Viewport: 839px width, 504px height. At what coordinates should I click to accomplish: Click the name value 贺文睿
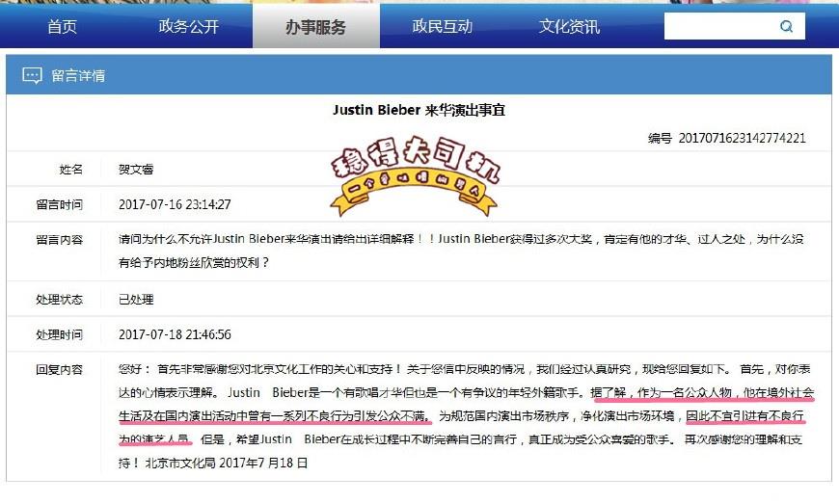(136, 170)
